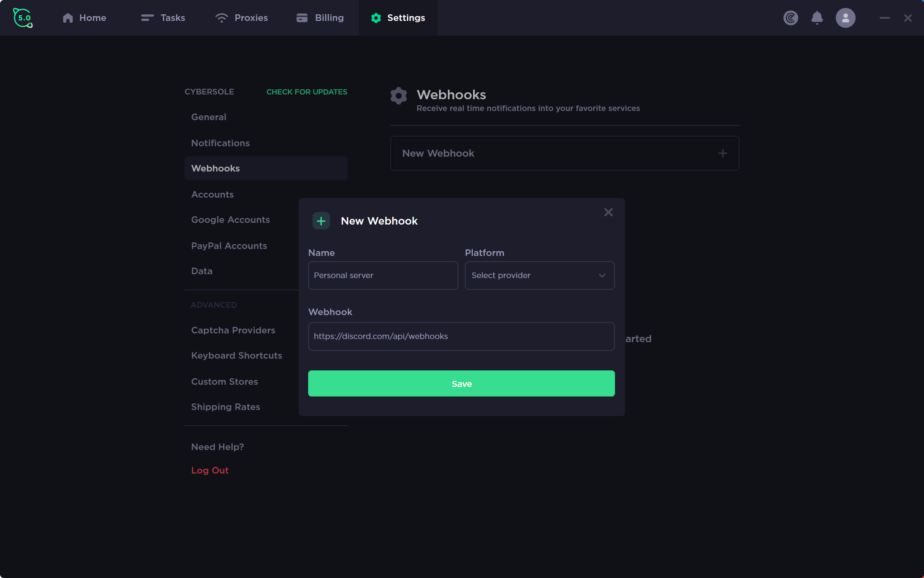Minimize the application window
924x578 pixels.
coord(884,18)
